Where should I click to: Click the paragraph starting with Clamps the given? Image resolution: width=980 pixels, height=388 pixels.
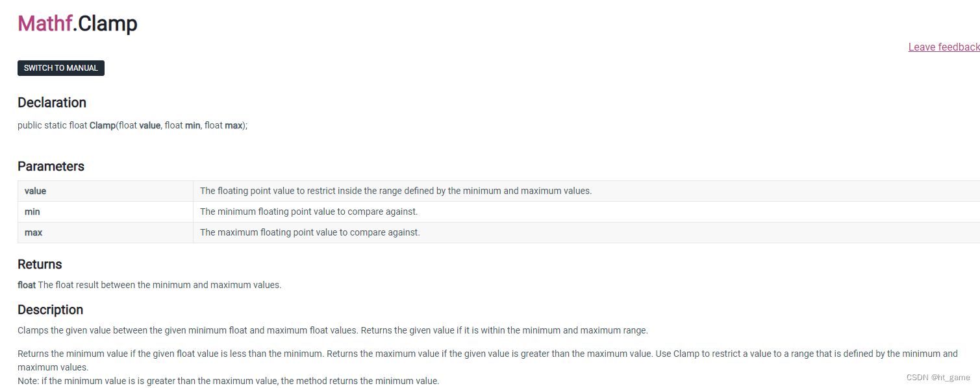333,330
